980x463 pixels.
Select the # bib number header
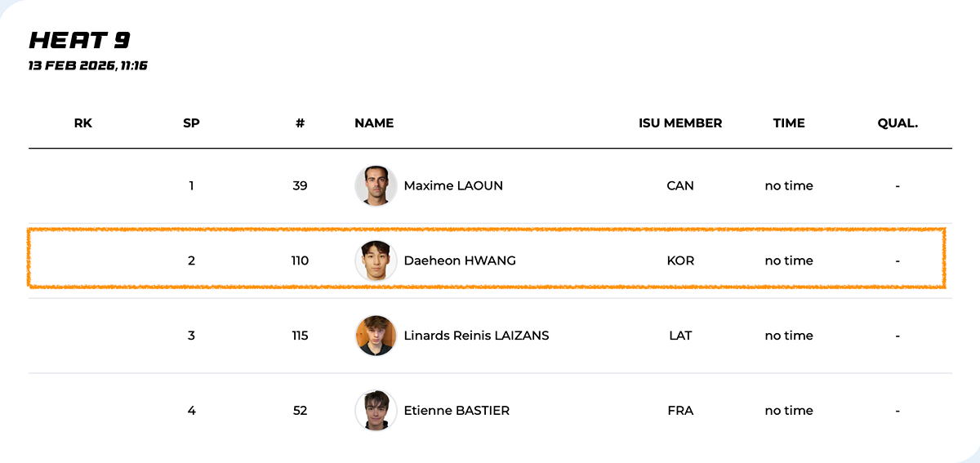pyautogui.click(x=300, y=123)
